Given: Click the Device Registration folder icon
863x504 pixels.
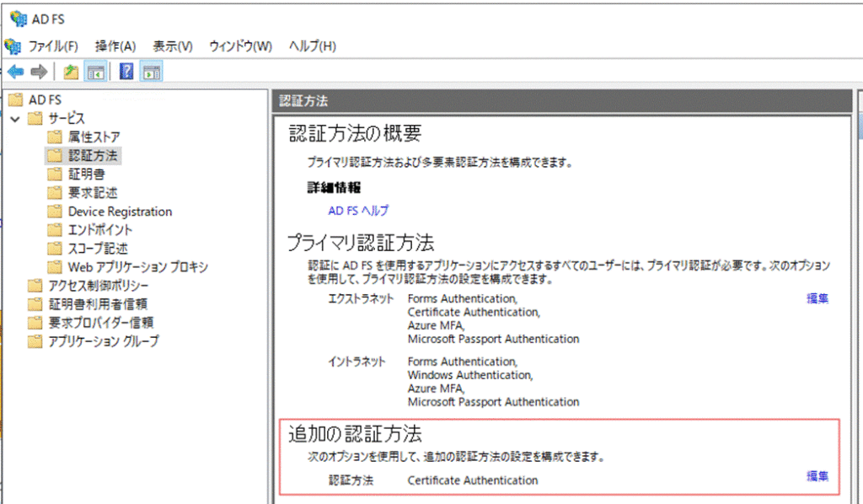Looking at the screenshot, I should (55, 212).
